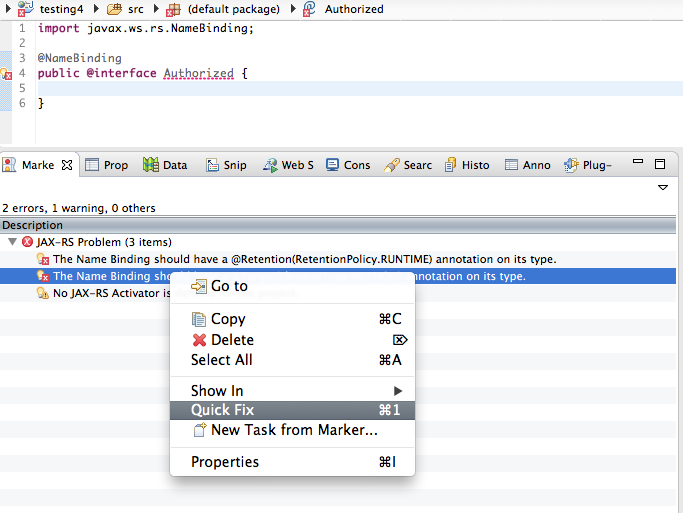The width and height of the screenshot is (683, 513).
Task: Click the @NameBinding annotation in the editor
Action: pos(80,58)
